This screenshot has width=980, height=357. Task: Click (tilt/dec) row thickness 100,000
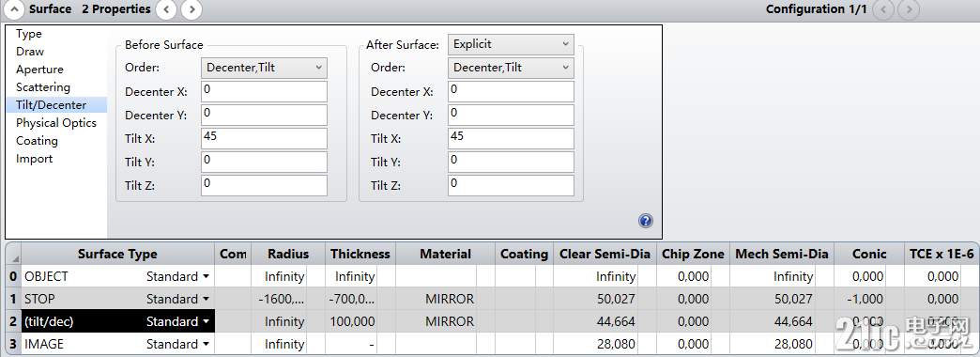pos(352,321)
